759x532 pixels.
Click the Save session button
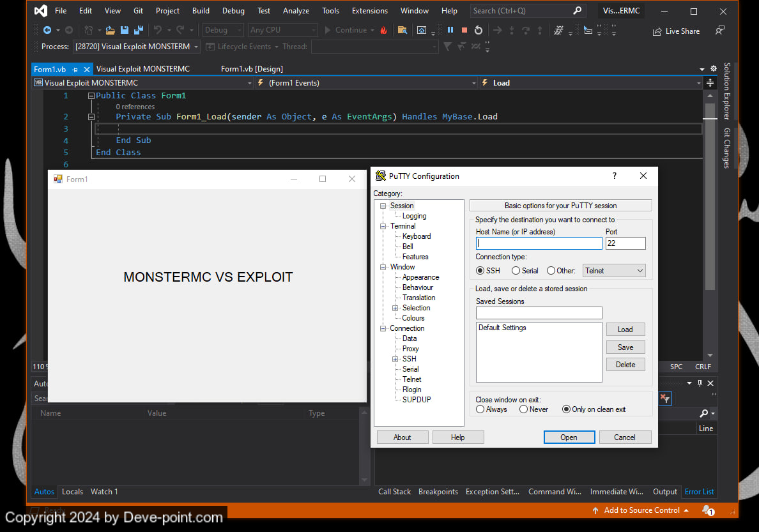pyautogui.click(x=625, y=347)
